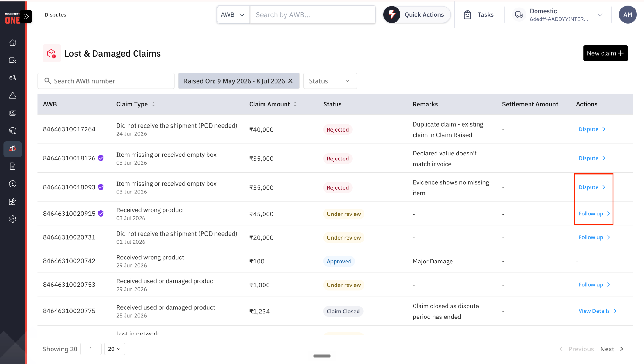Open the headset support sidebar icon
This screenshot has height=364, width=644.
point(13,131)
